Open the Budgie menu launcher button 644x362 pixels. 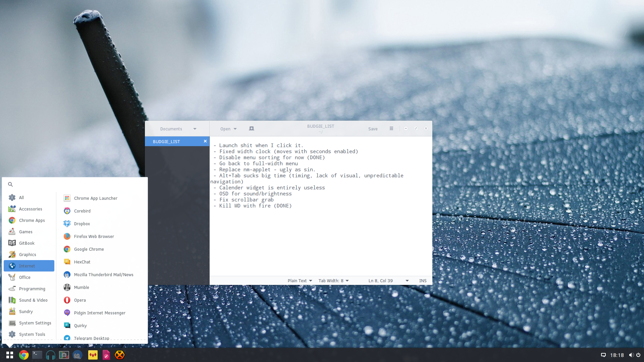pos(10,355)
